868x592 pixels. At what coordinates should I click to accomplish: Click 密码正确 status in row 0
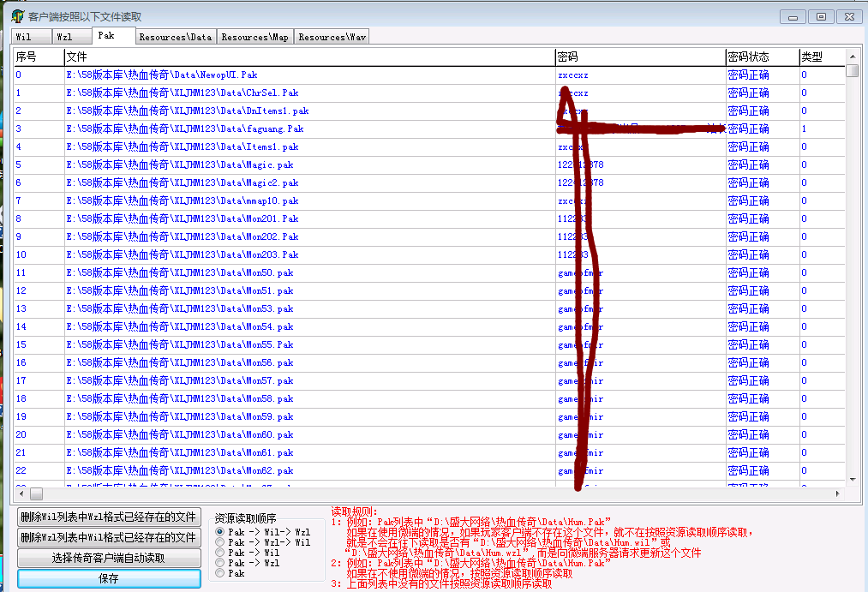click(x=748, y=75)
